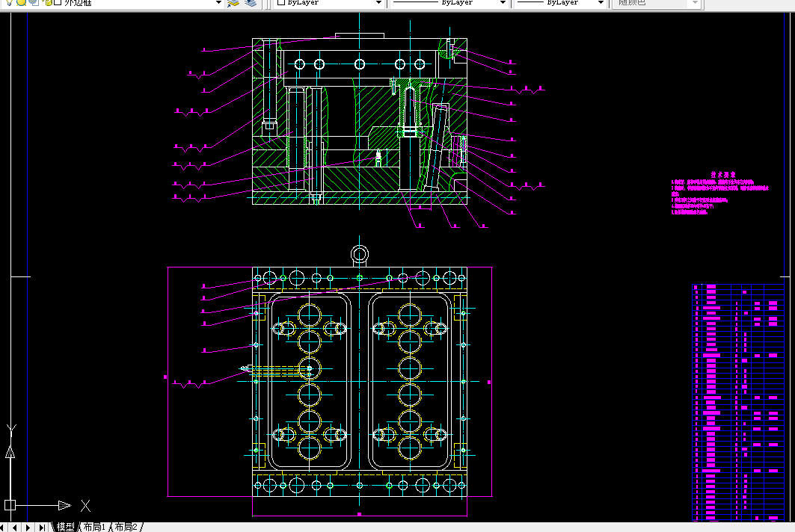Jump to first layout tab arrow
The image size is (795, 532).
point(4,528)
